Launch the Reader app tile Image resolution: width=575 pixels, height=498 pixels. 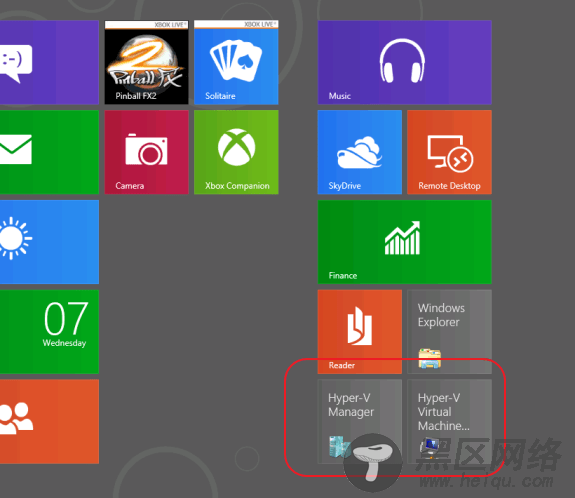point(360,332)
